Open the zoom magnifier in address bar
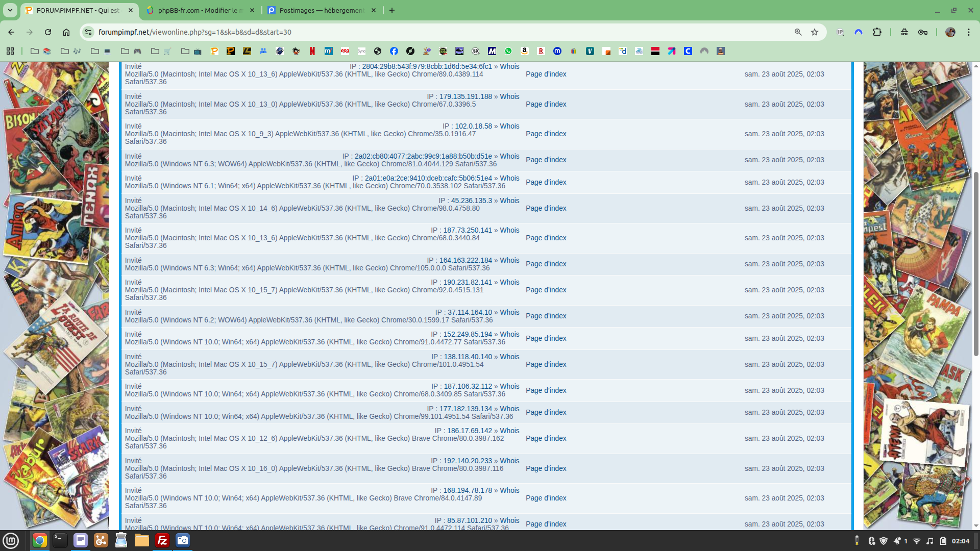The image size is (980, 551). pos(798,32)
